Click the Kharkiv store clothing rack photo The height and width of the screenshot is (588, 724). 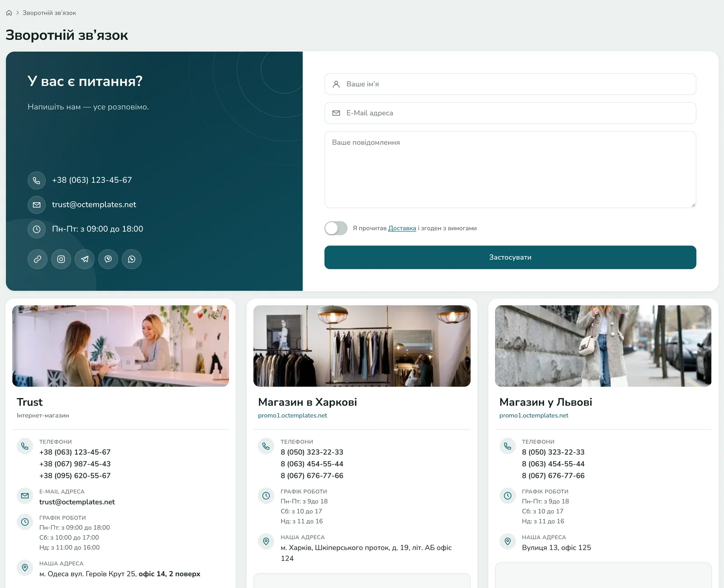[362, 346]
